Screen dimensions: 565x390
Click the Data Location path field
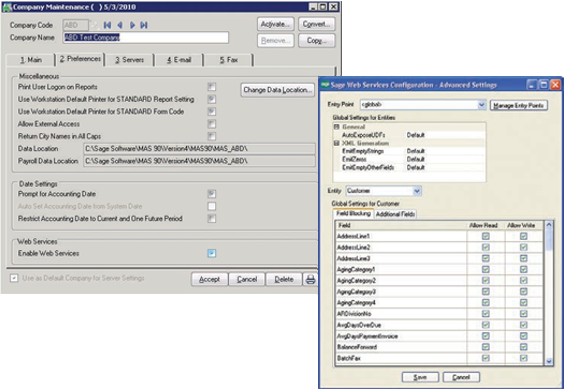tap(199, 149)
